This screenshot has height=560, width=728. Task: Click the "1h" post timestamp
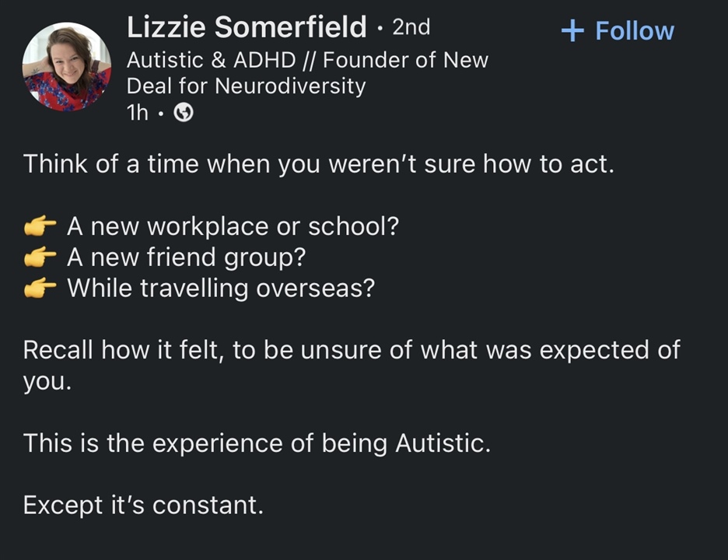[137, 114]
